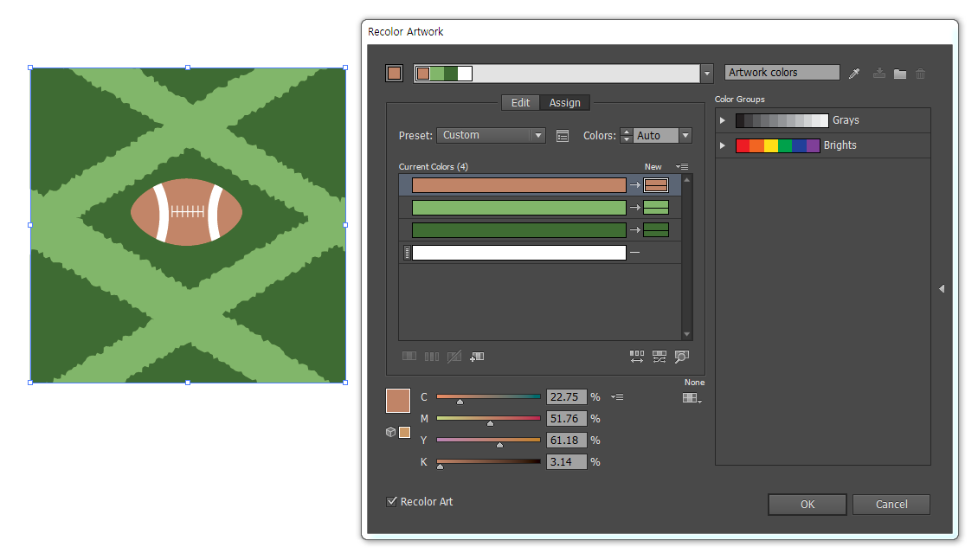Viewport: 978px width, 560px height.
Task: Click the Artwork colors name field
Action: [782, 73]
